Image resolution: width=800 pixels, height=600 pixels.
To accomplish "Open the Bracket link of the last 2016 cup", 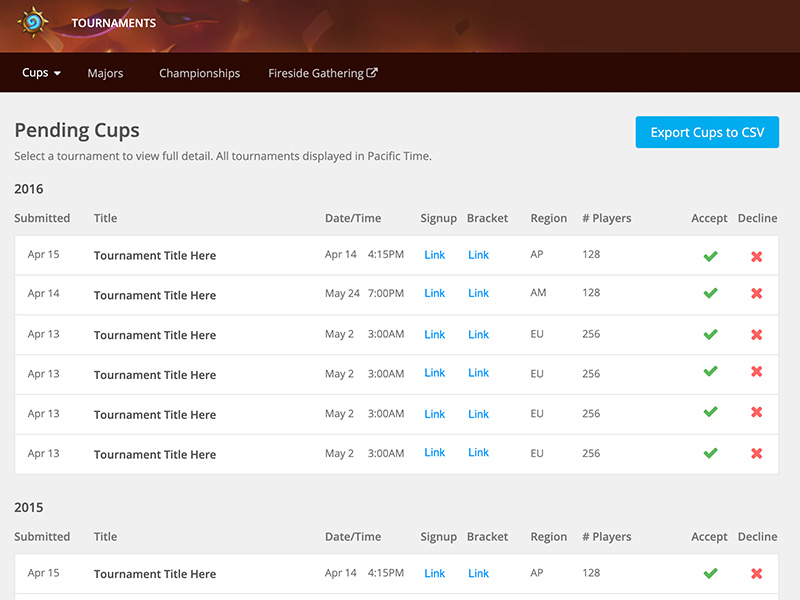I will [x=478, y=453].
